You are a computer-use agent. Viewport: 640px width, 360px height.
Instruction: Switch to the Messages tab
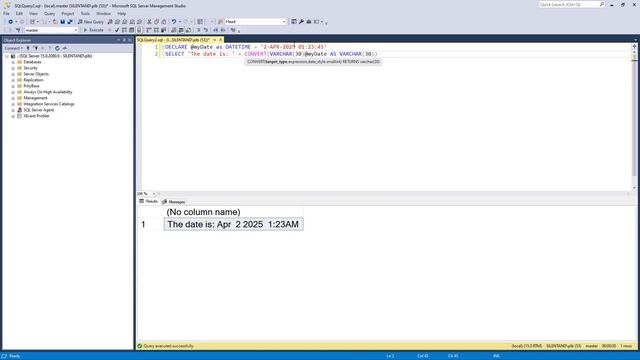(x=174, y=202)
